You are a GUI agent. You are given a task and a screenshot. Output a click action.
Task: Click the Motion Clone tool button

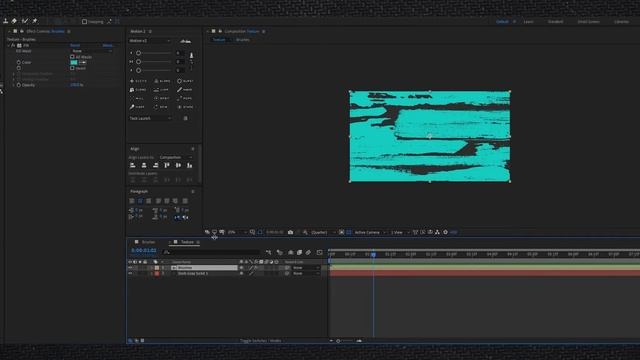pyautogui.click(x=138, y=89)
